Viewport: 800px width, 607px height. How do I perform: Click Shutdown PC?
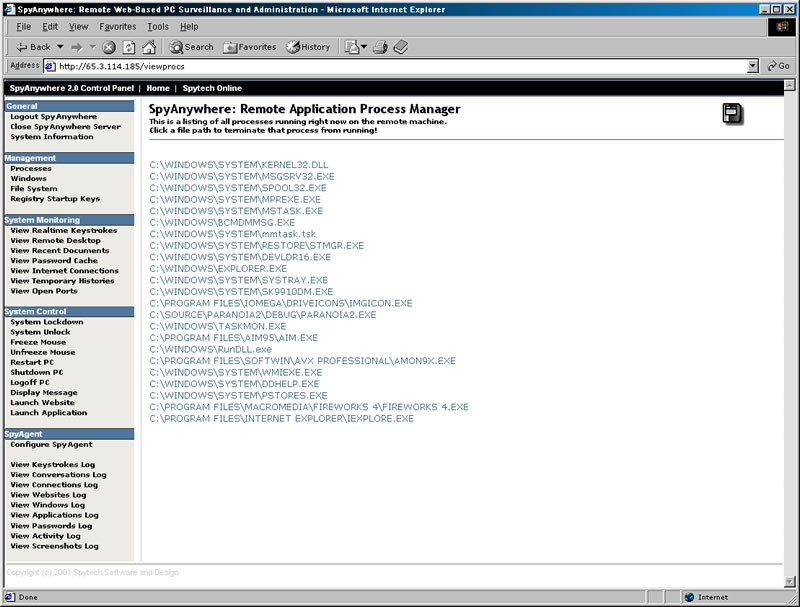click(x=37, y=372)
